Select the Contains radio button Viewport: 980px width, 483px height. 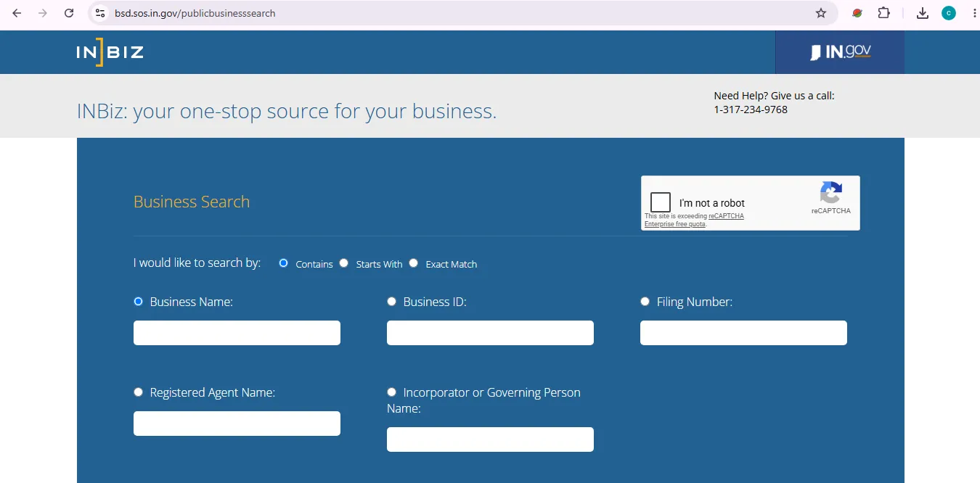[x=284, y=263]
